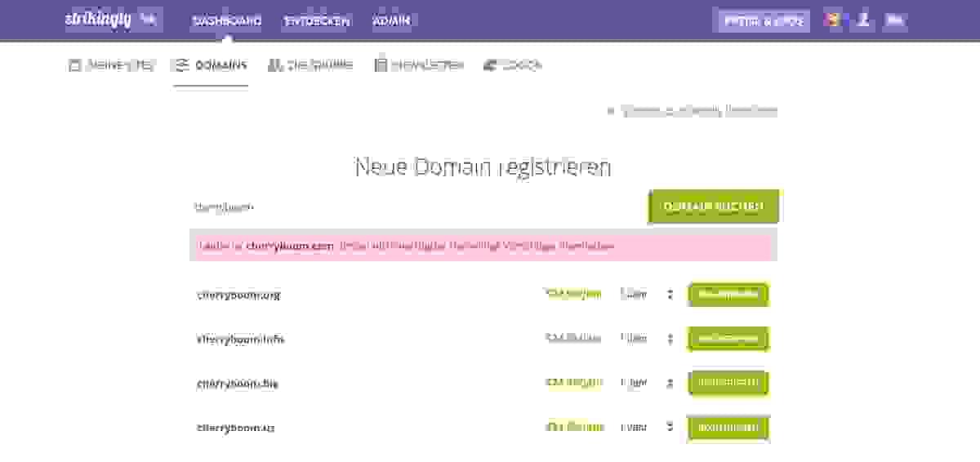The width and height of the screenshot is (980, 462).
Task: Select the cherryboom.biz domain name
Action: click(238, 383)
